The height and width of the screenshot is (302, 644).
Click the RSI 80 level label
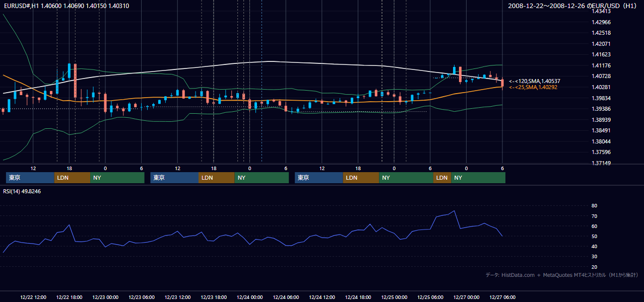pos(594,206)
